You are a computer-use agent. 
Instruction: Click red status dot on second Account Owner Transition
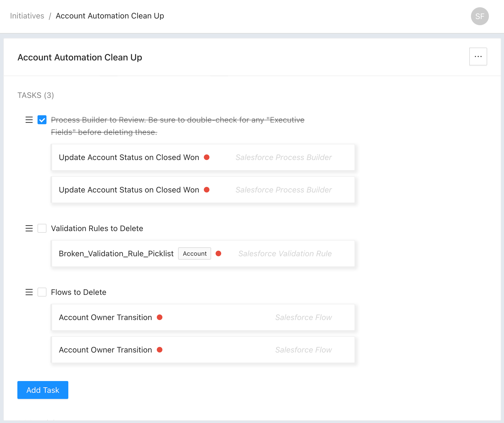[x=160, y=350]
